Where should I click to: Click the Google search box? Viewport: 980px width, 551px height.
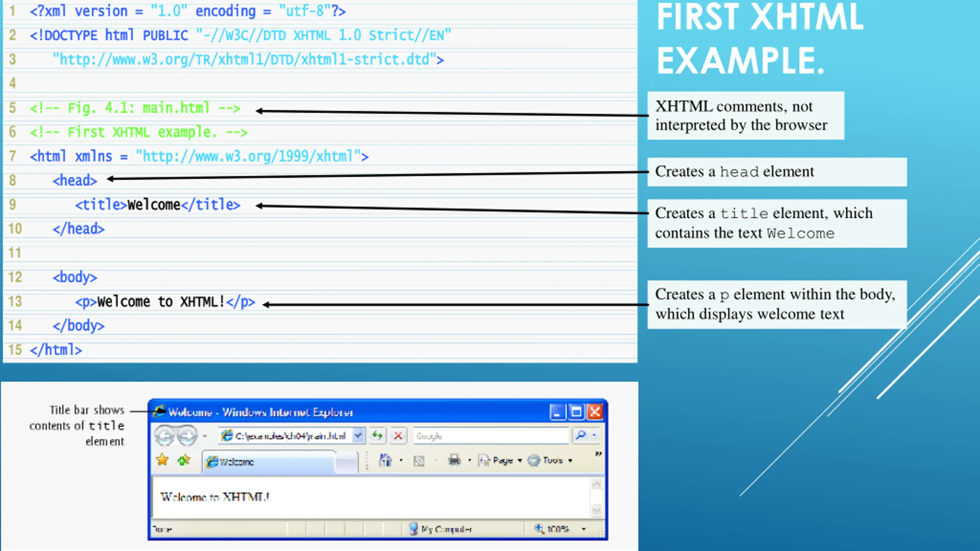[491, 435]
